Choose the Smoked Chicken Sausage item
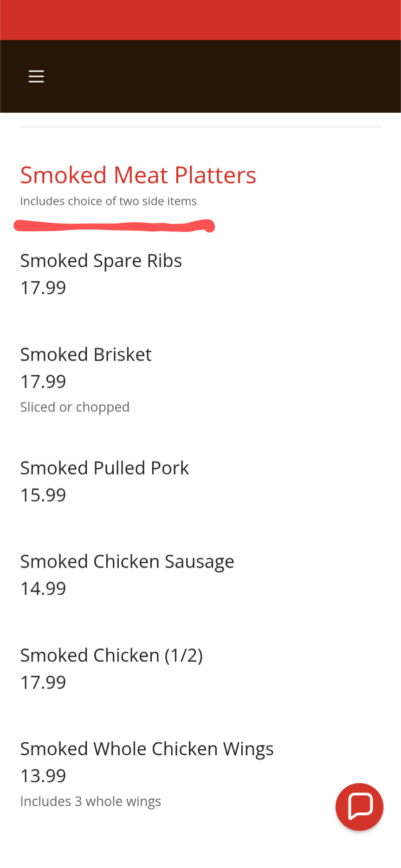 [127, 561]
